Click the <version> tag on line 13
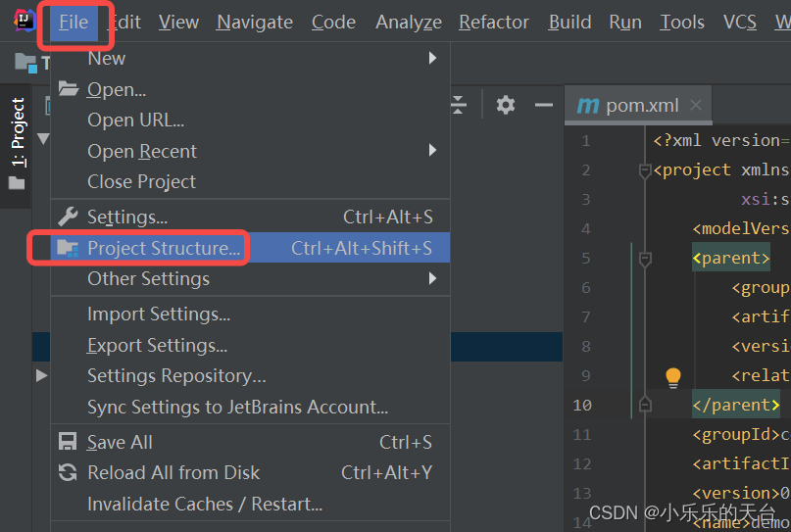The image size is (791, 532). tap(736, 493)
